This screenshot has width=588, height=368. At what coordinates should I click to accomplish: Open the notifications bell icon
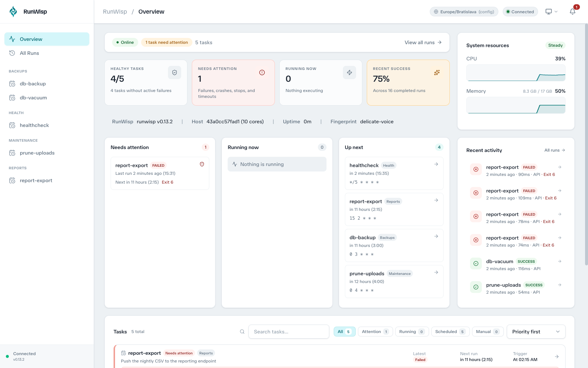(573, 11)
